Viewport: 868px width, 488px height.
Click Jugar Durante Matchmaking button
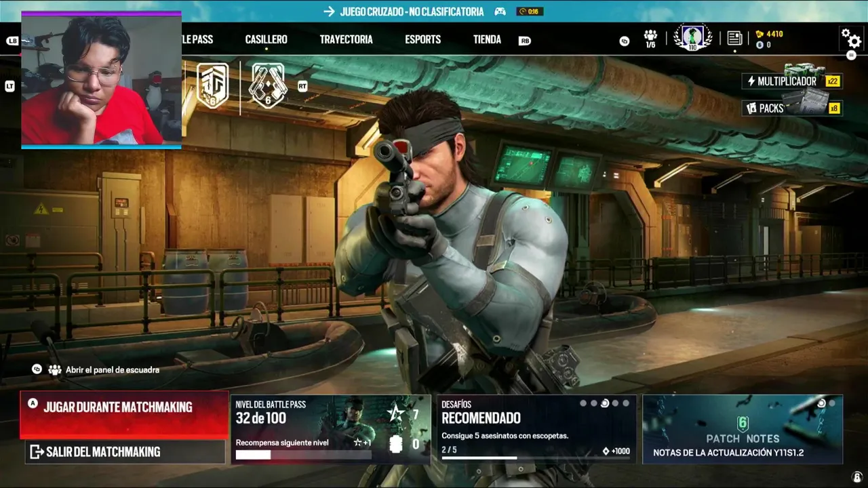point(124,415)
